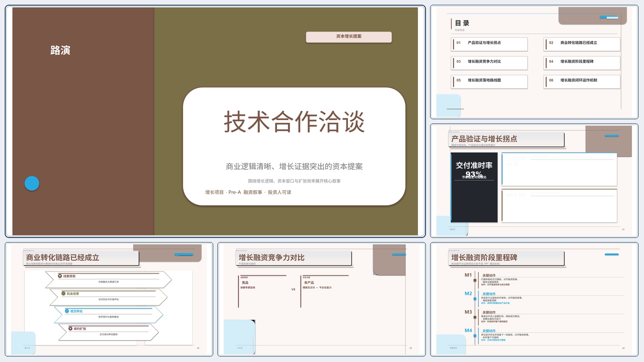
Task: Click the 本产品 column heading
Action: pos(309,283)
